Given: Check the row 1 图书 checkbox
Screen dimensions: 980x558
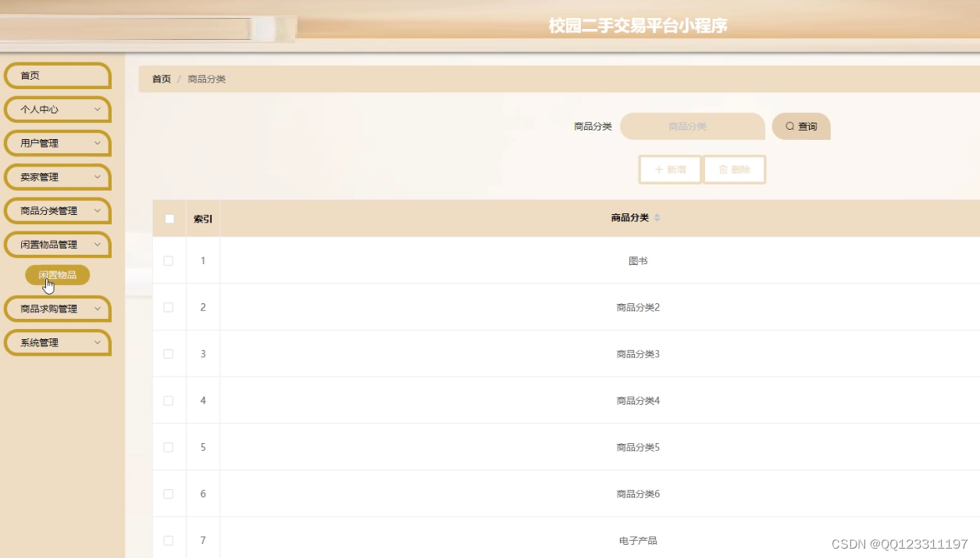Looking at the screenshot, I should point(168,261).
